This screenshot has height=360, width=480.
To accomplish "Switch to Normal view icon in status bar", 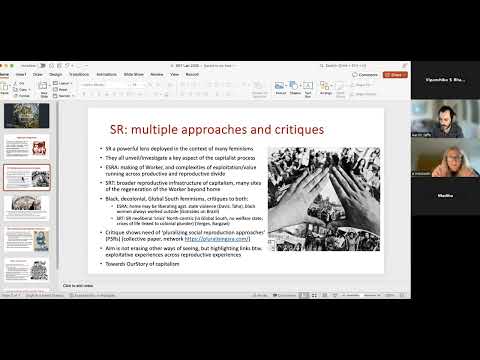I will coord(303,295).
